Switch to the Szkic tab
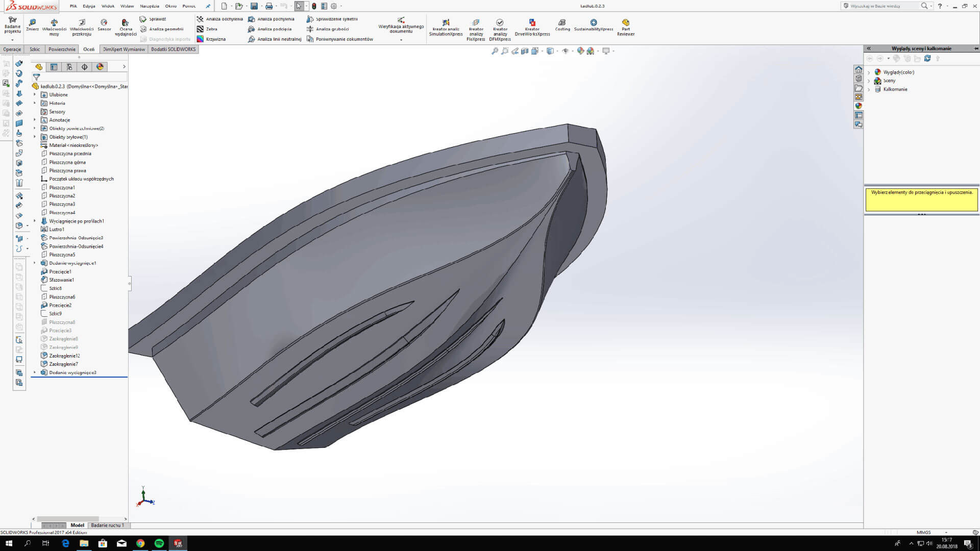 [x=35, y=49]
